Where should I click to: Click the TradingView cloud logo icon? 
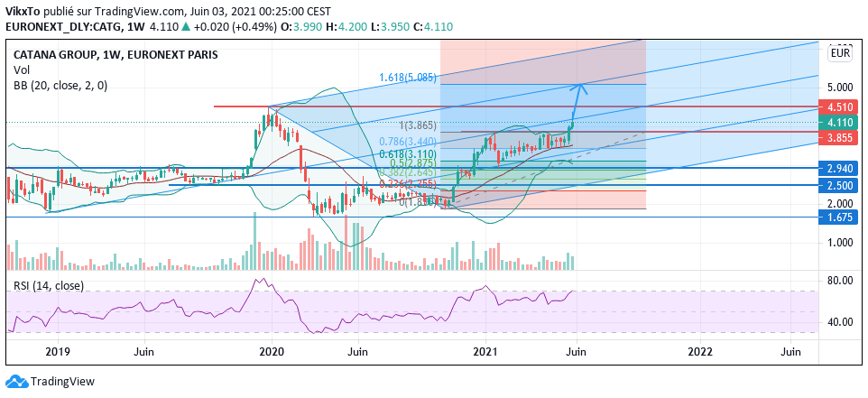coord(15,382)
